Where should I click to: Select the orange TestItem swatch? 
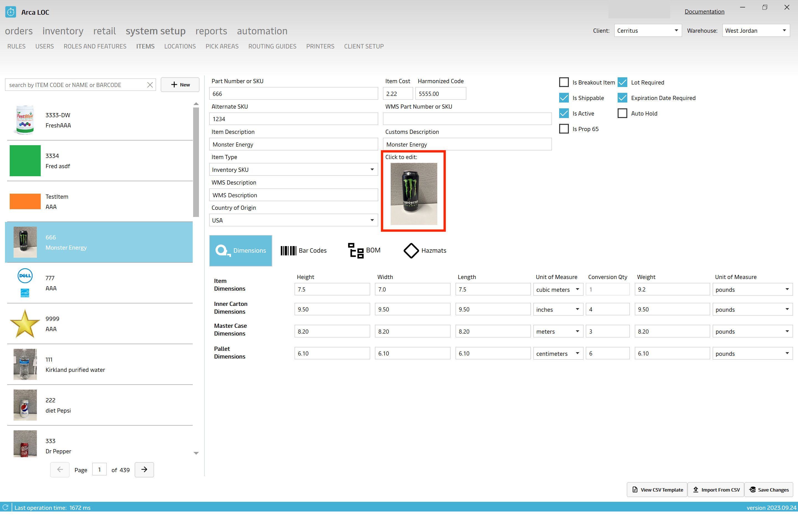pos(25,201)
